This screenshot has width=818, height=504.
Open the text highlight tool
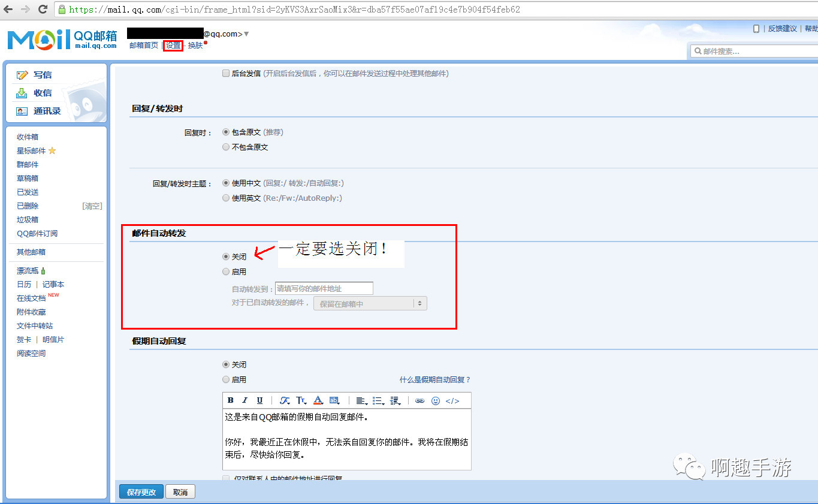tap(334, 400)
